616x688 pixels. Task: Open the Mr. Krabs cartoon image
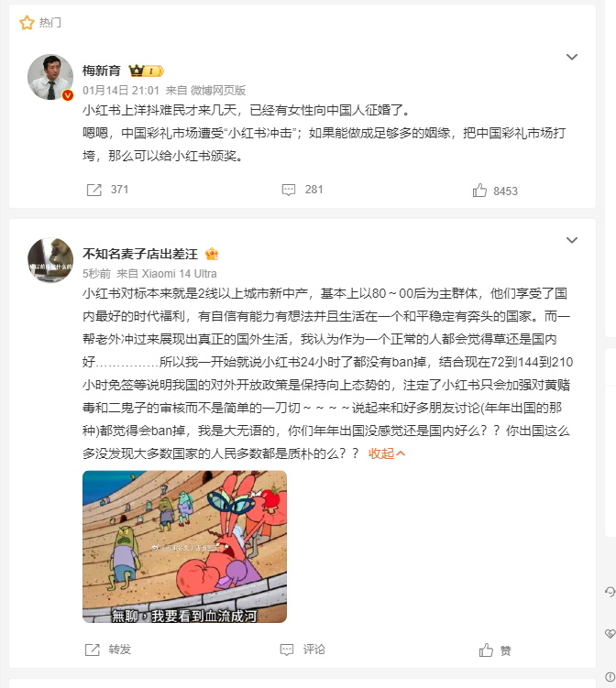(x=184, y=546)
